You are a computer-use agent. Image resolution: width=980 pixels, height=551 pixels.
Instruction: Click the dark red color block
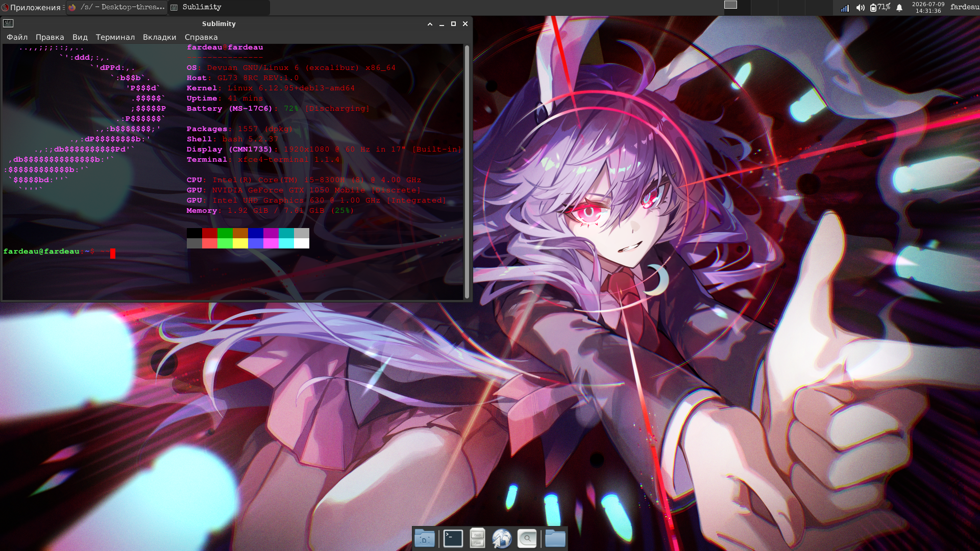pyautogui.click(x=210, y=233)
